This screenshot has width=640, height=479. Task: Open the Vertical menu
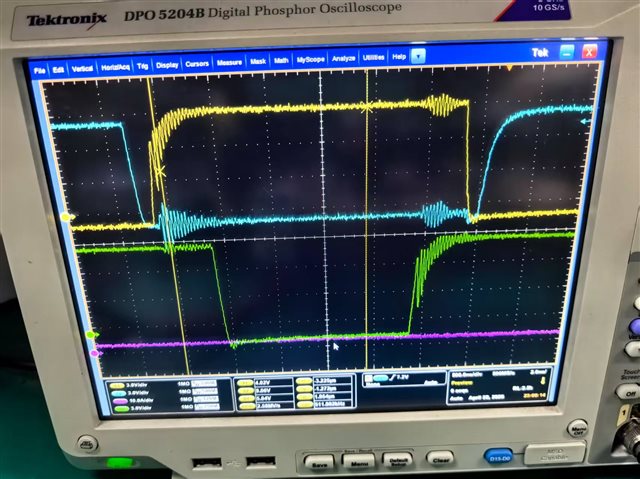[82, 69]
